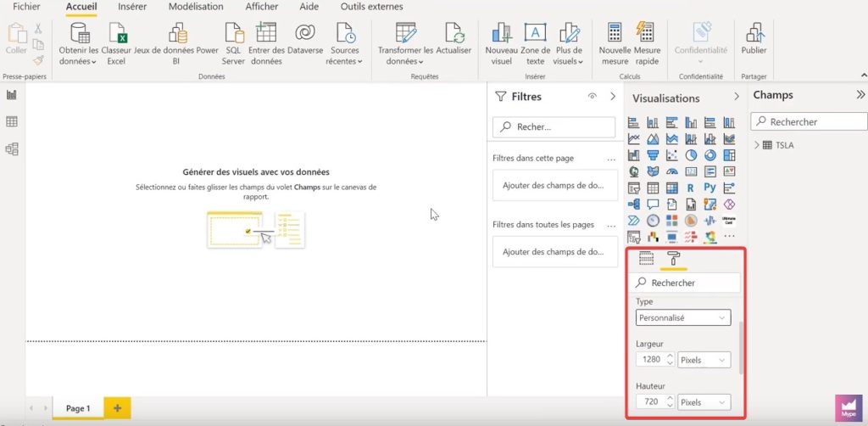Select the Pie chart visual
868x426 pixels.
[691, 155]
